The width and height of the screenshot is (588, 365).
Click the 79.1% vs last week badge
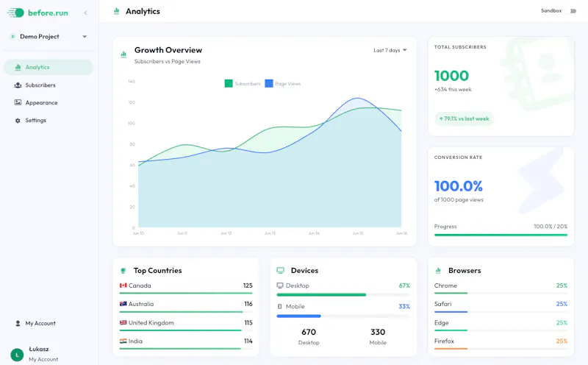pyautogui.click(x=465, y=118)
